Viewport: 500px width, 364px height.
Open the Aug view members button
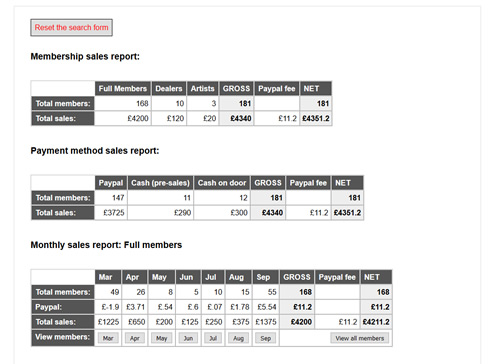pyautogui.click(x=238, y=338)
